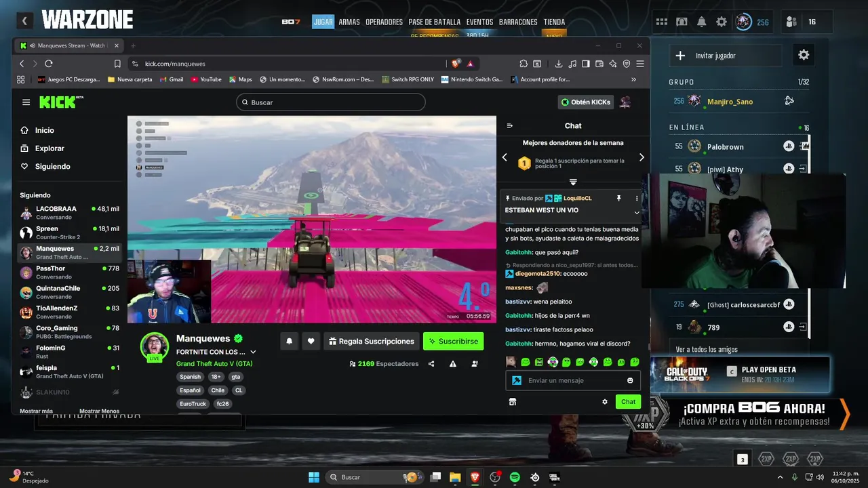Click the Brave Shields icon in address bar

[x=456, y=64]
